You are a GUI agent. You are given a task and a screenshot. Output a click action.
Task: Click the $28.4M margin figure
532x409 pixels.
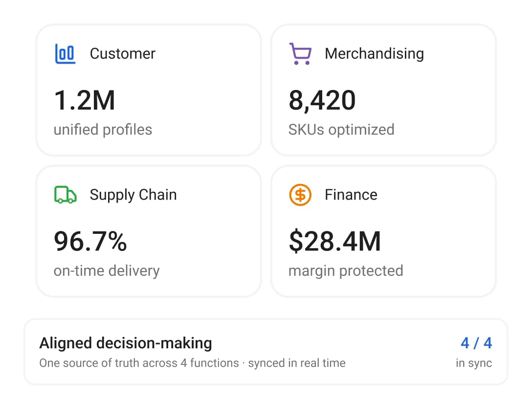pos(334,241)
